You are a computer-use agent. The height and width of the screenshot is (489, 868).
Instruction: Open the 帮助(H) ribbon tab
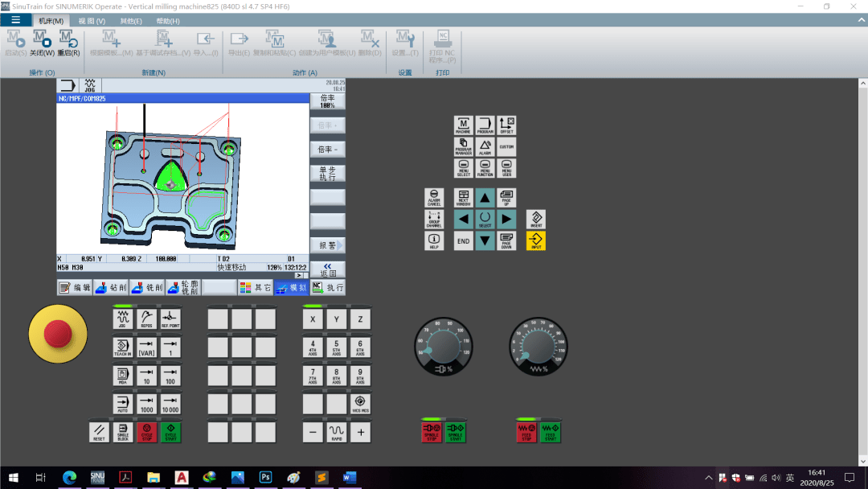(168, 21)
